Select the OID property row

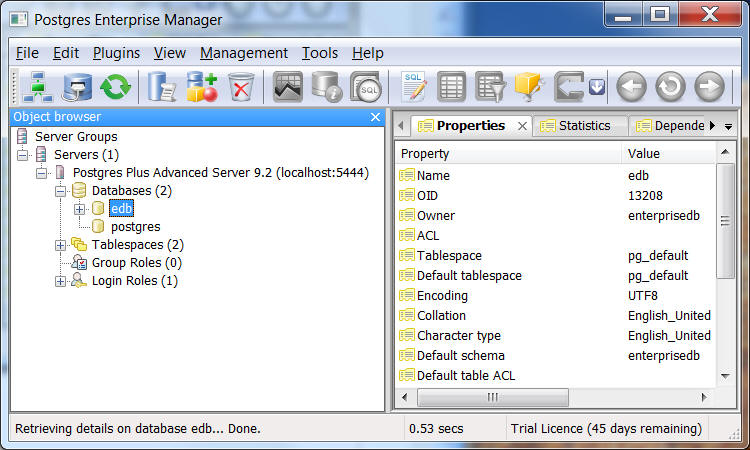pyautogui.click(x=555, y=196)
